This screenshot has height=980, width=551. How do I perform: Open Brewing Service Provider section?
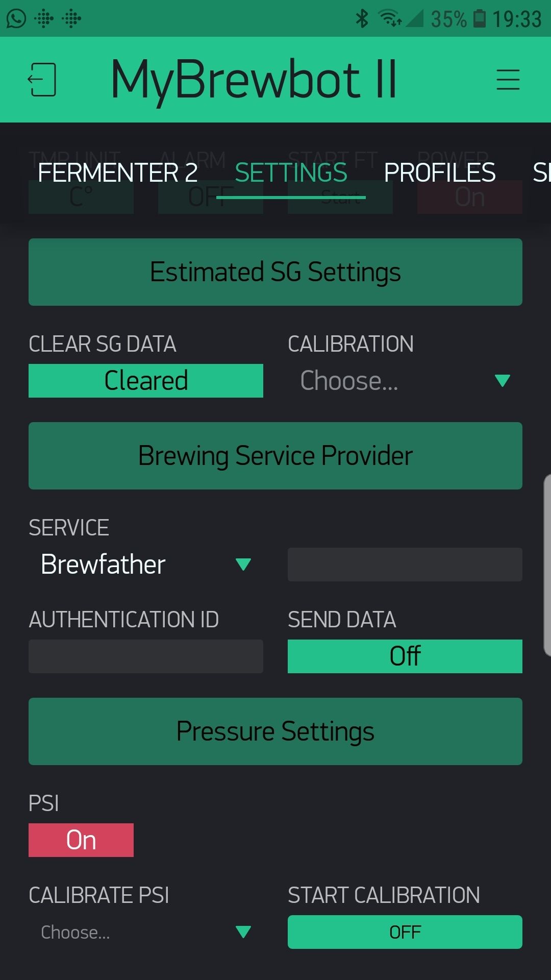pyautogui.click(x=275, y=455)
